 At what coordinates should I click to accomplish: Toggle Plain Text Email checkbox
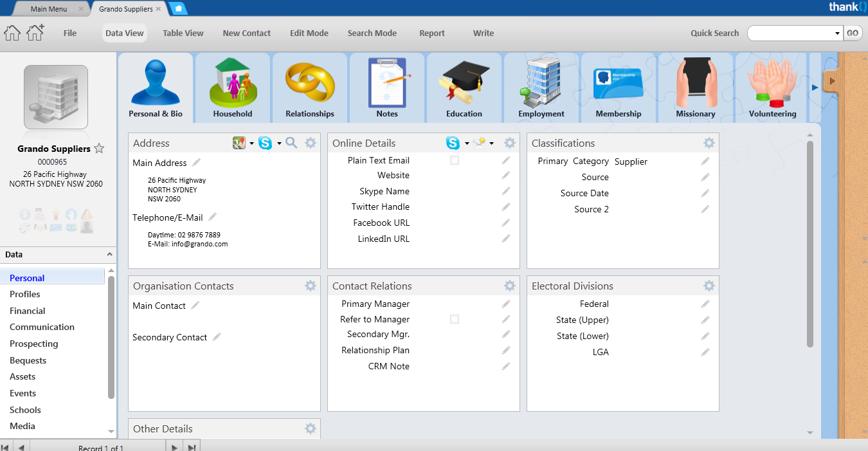click(x=455, y=160)
